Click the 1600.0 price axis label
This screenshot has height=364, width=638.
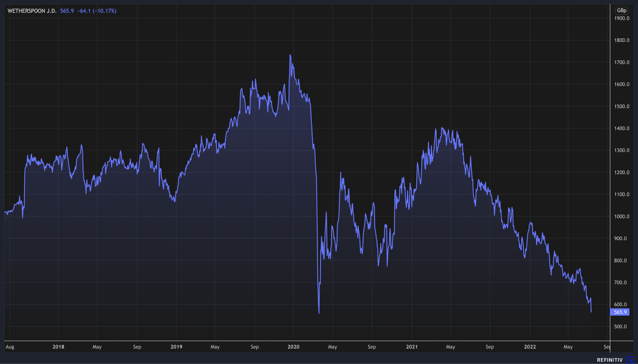(x=622, y=84)
